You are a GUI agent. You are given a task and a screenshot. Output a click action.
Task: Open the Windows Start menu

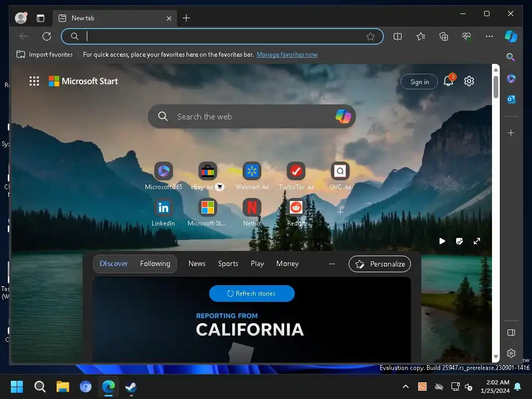point(17,387)
